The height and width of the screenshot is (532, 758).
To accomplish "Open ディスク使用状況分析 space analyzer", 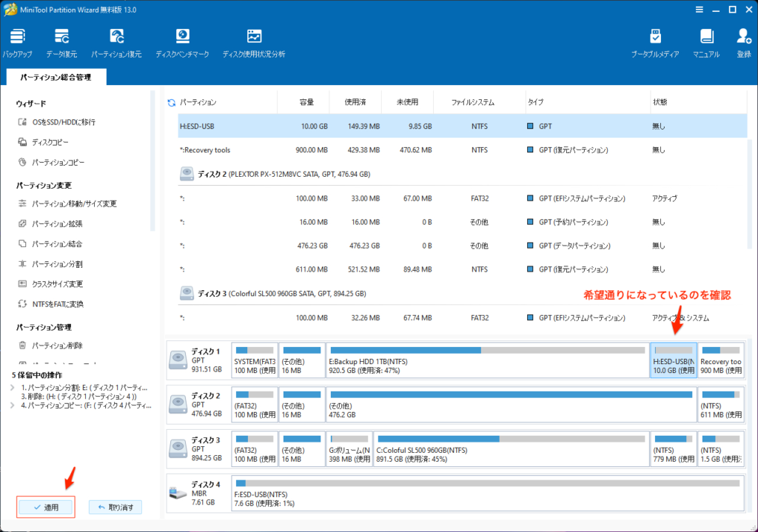I will [x=254, y=43].
